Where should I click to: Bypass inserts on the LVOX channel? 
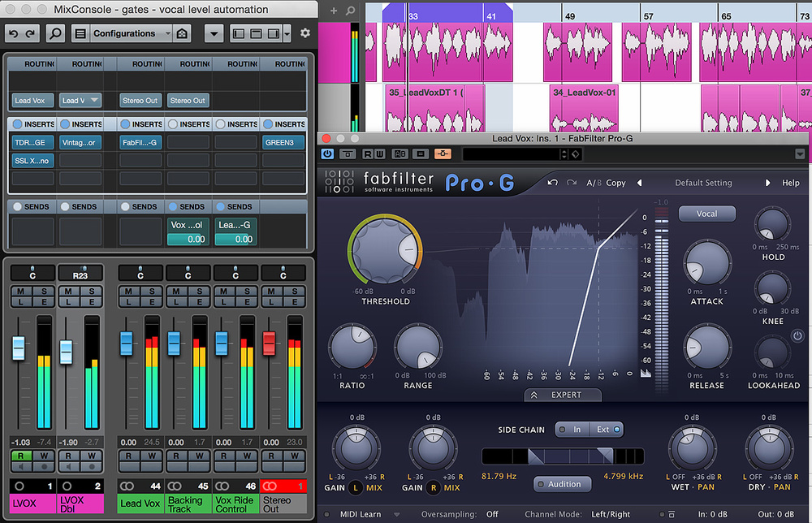18,124
